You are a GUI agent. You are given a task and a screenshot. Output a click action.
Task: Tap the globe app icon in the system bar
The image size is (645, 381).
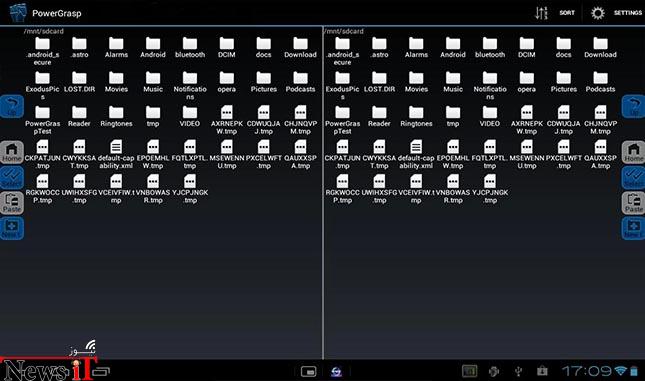[336, 372]
